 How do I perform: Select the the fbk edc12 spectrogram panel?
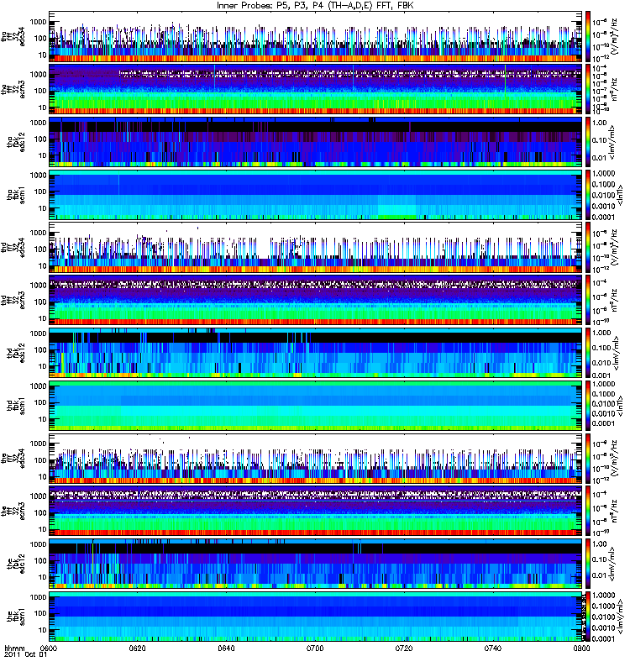(316, 564)
